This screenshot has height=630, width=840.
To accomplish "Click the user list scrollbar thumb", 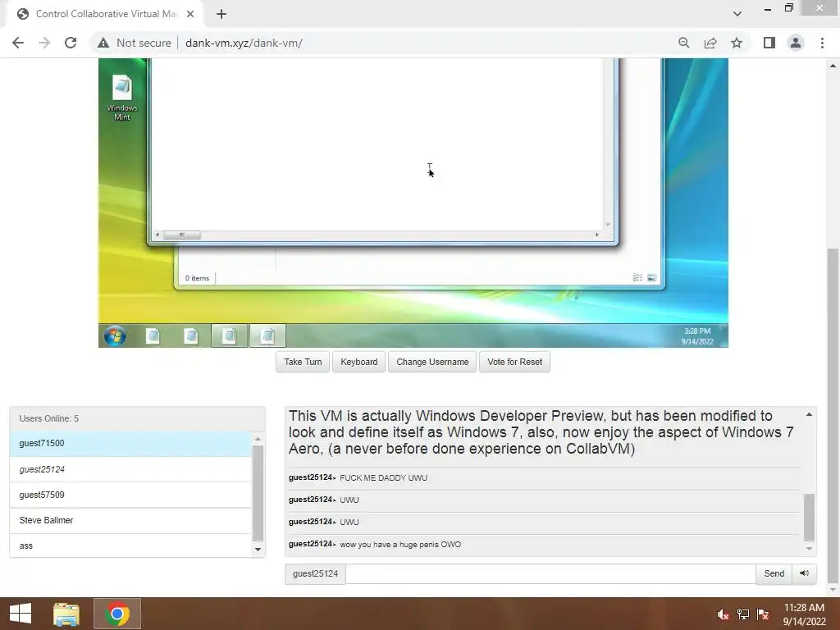I will 258,493.
